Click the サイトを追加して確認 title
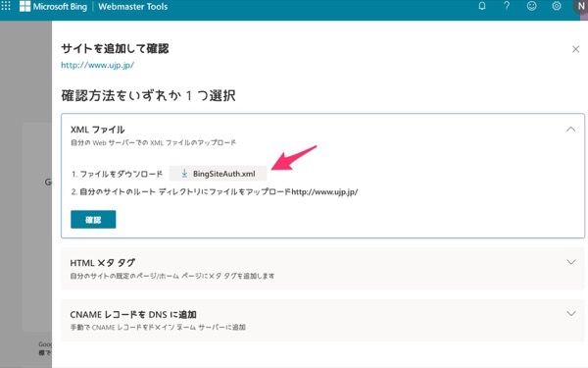588x368 pixels. [x=115, y=48]
